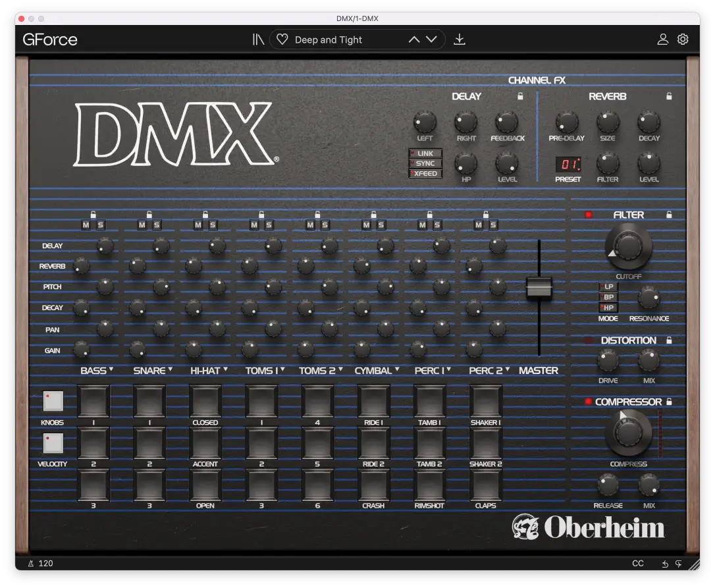Toggle the FILTER power LED
Image resolution: width=715 pixels, height=588 pixels.
pyautogui.click(x=588, y=215)
